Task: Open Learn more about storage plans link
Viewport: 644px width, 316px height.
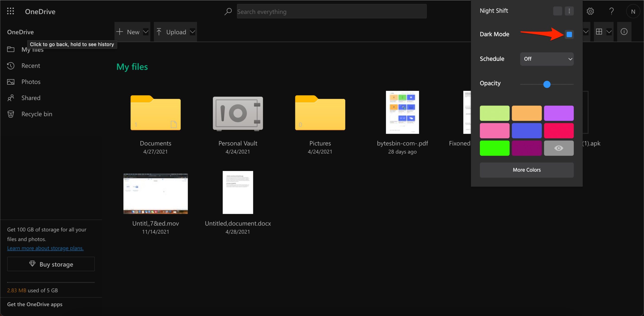Action: click(45, 248)
